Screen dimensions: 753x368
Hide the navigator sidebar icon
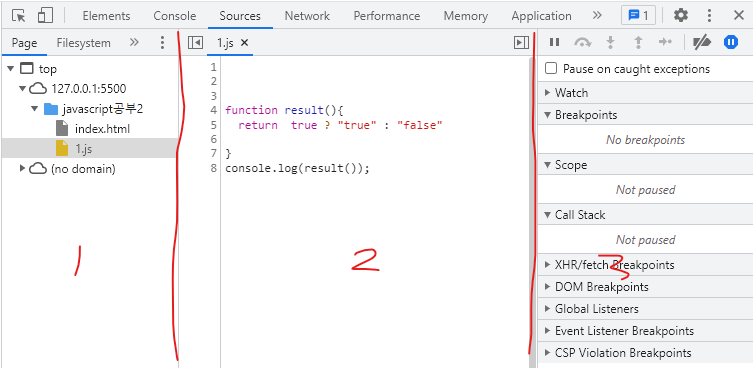[195, 43]
